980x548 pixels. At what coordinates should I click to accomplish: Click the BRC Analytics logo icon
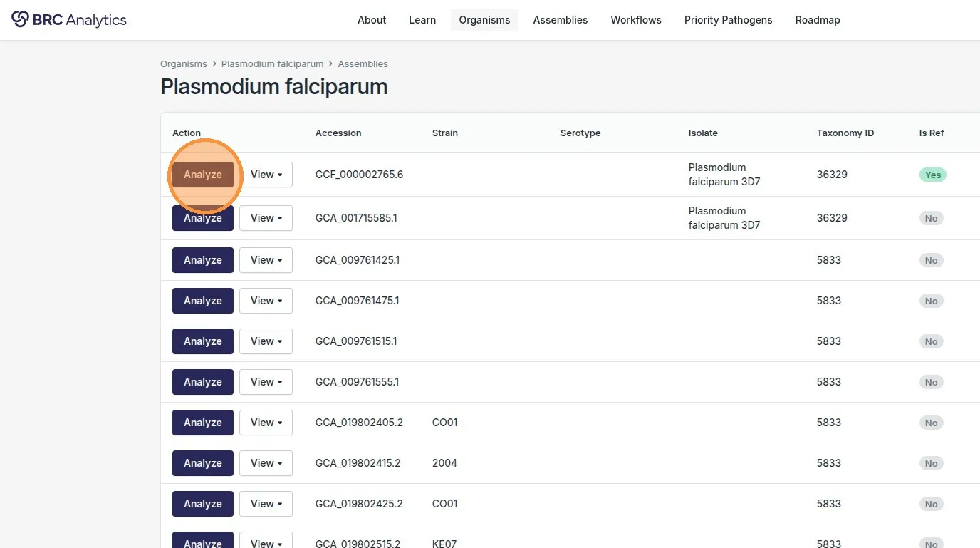tap(20, 19)
